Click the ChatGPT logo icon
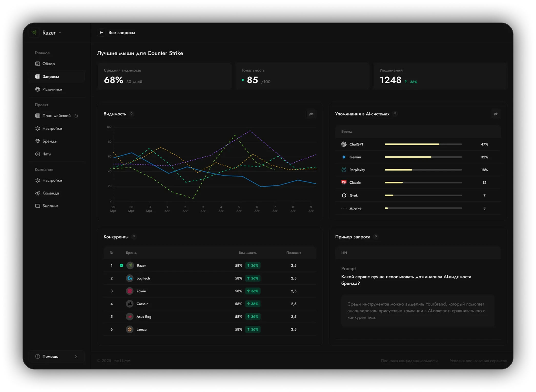This screenshot has height=392, width=536. (344, 144)
